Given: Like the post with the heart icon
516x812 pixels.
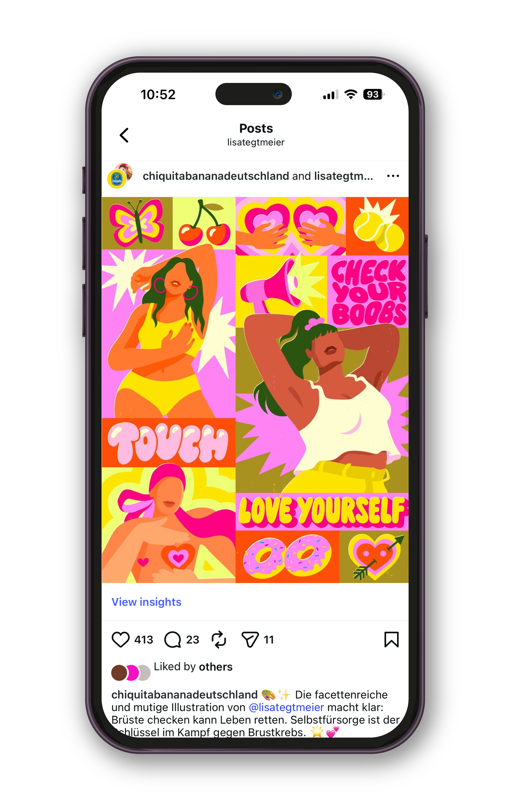Looking at the screenshot, I should pos(121,640).
